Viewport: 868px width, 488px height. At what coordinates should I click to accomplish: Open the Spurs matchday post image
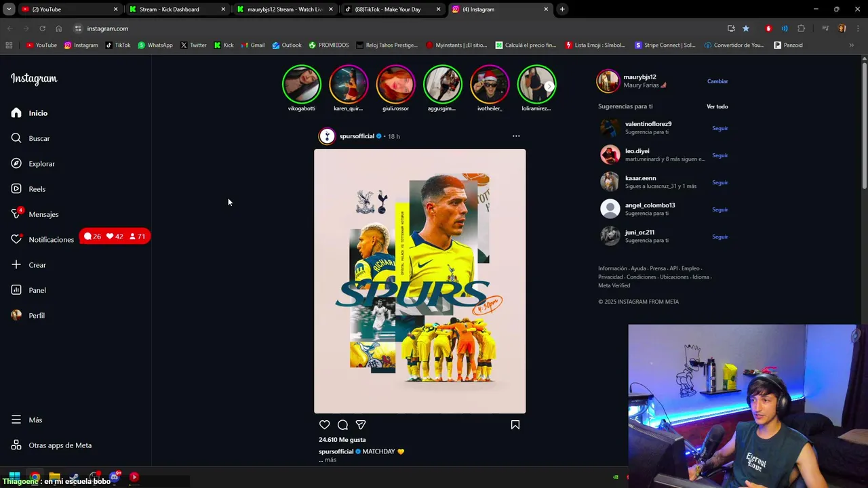coord(420,281)
